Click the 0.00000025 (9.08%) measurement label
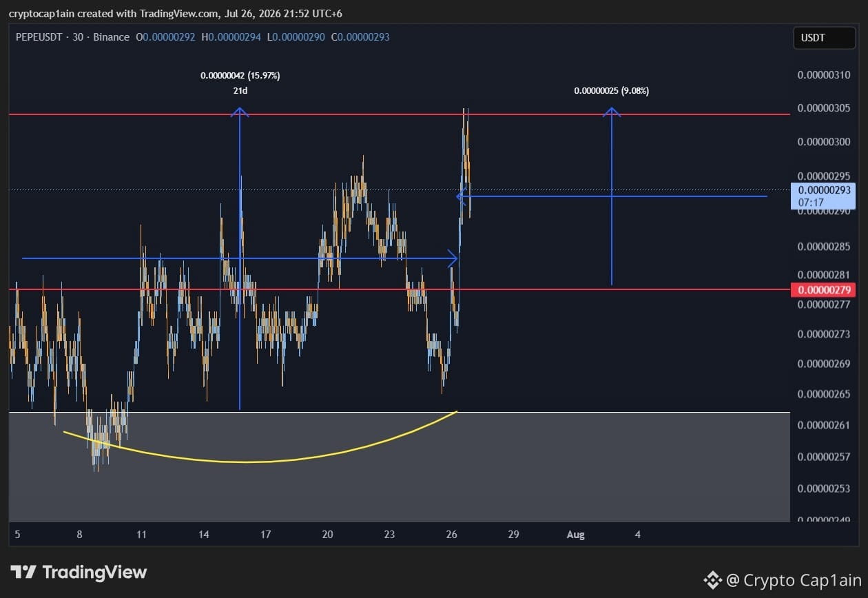The height and width of the screenshot is (598, 868). click(x=611, y=91)
